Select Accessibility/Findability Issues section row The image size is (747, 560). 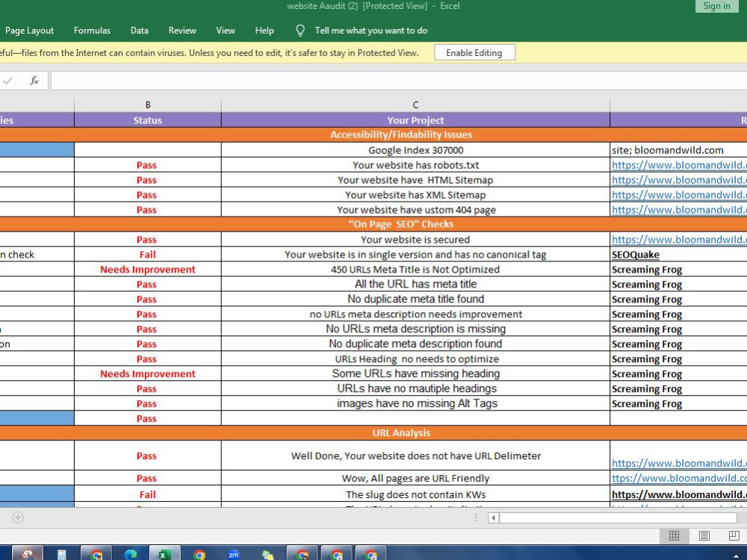(x=373, y=134)
